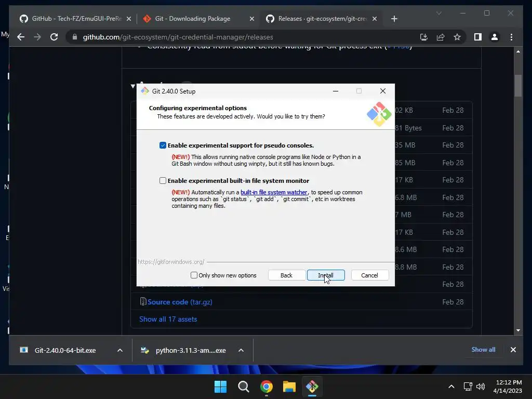Open Source code (tar.gz) link
532x399 pixels.
pyautogui.click(x=180, y=302)
